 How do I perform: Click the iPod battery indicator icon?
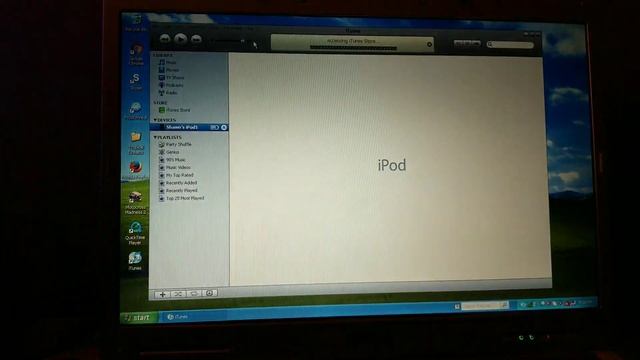tap(214, 127)
